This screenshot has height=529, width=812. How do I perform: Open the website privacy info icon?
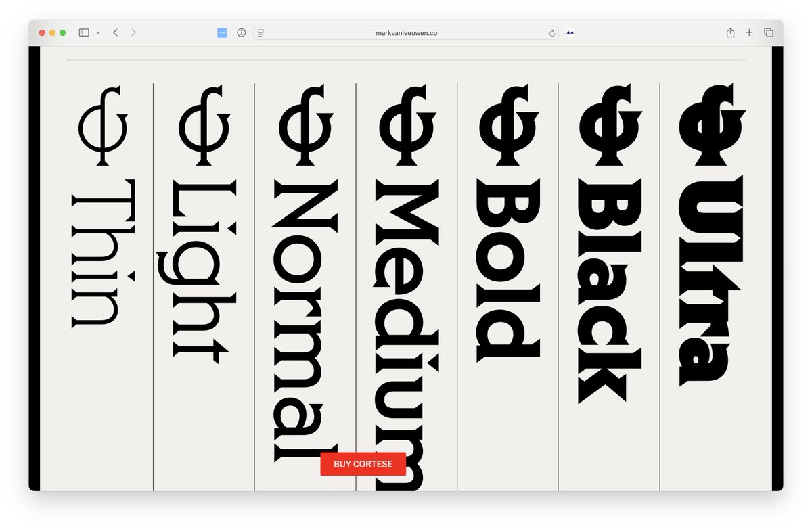pyautogui.click(x=242, y=32)
